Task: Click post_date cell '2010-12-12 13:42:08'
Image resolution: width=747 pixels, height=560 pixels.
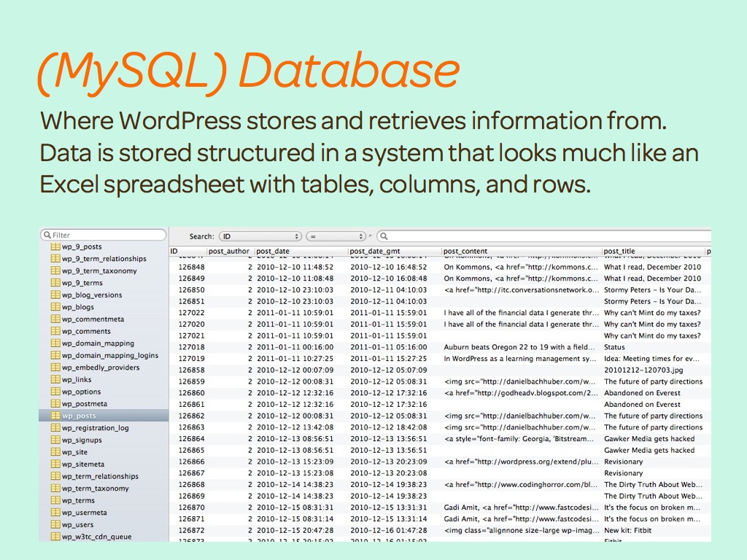Action: click(295, 427)
